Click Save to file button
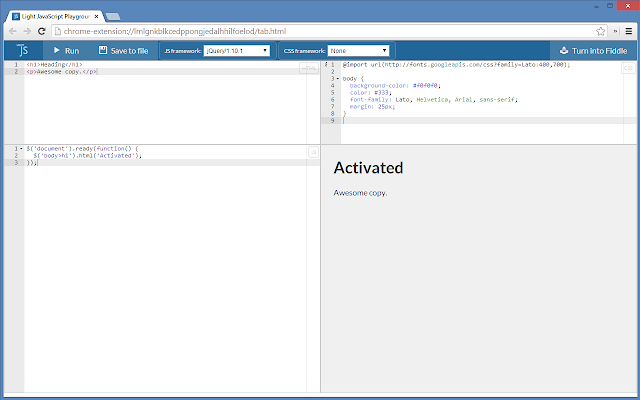The image size is (640, 400). (x=124, y=51)
